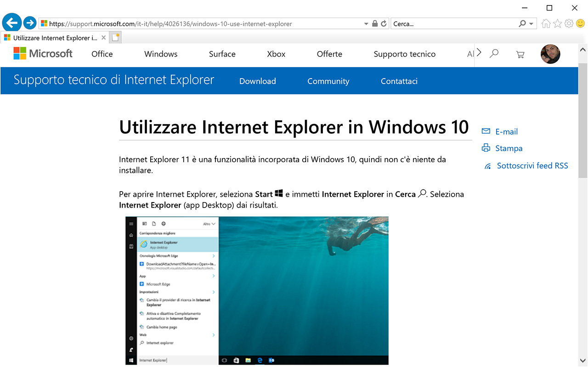Click the site search magnifier icon
Image resolution: width=588 pixels, height=367 pixels.
click(494, 54)
